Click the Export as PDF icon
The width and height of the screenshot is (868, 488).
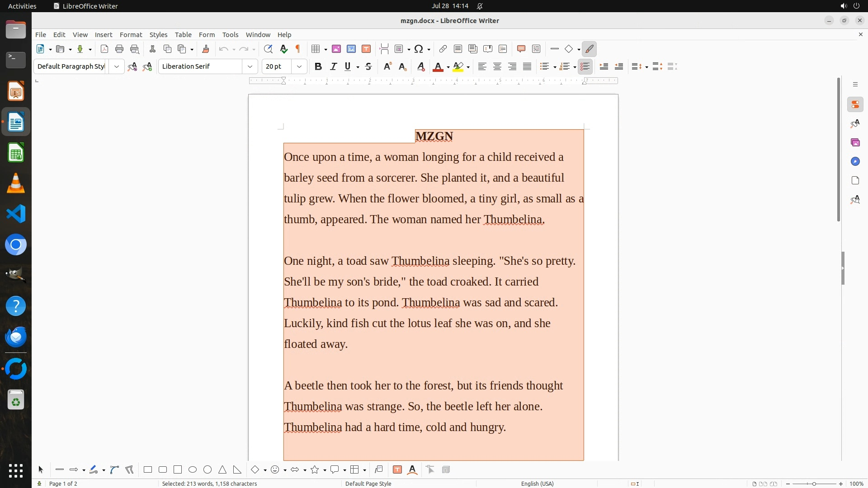coord(104,49)
